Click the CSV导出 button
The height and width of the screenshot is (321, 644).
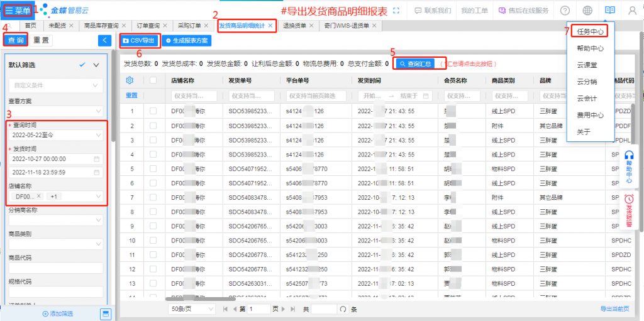pos(139,40)
